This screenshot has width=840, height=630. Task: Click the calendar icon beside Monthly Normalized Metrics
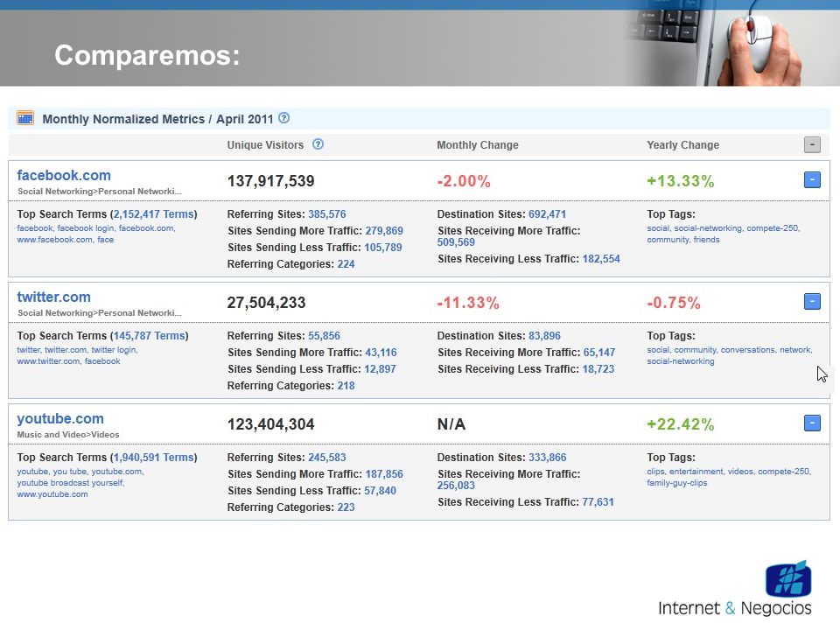25,118
